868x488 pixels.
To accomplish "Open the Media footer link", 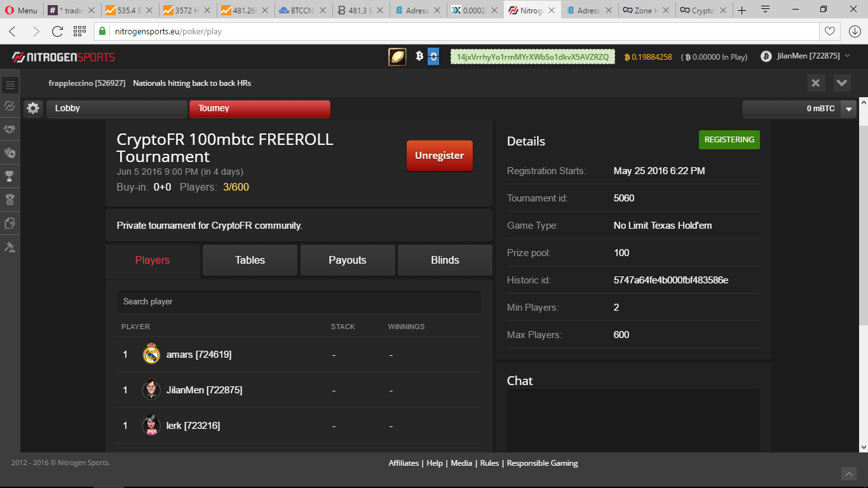I will pyautogui.click(x=461, y=463).
